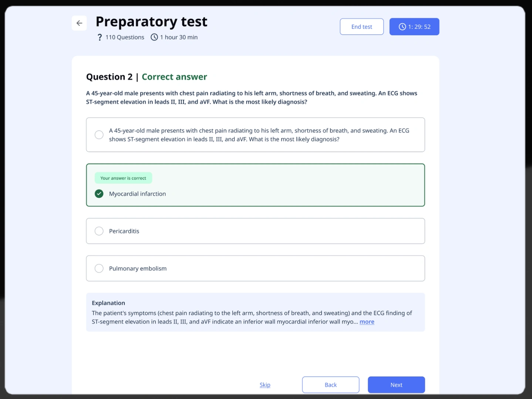532x399 pixels.
Task: Click the Explanation heading
Action: (108, 303)
